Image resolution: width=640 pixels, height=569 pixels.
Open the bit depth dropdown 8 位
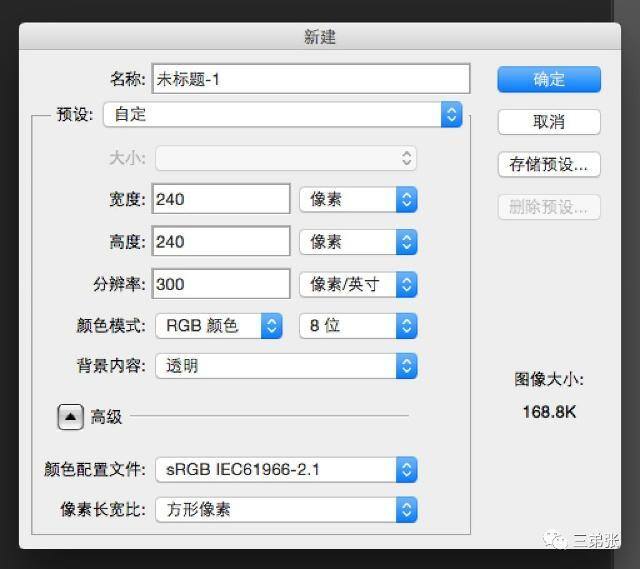click(358, 326)
